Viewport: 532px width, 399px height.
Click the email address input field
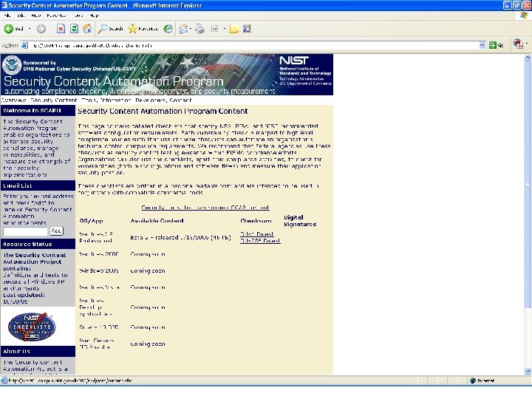coord(25,231)
